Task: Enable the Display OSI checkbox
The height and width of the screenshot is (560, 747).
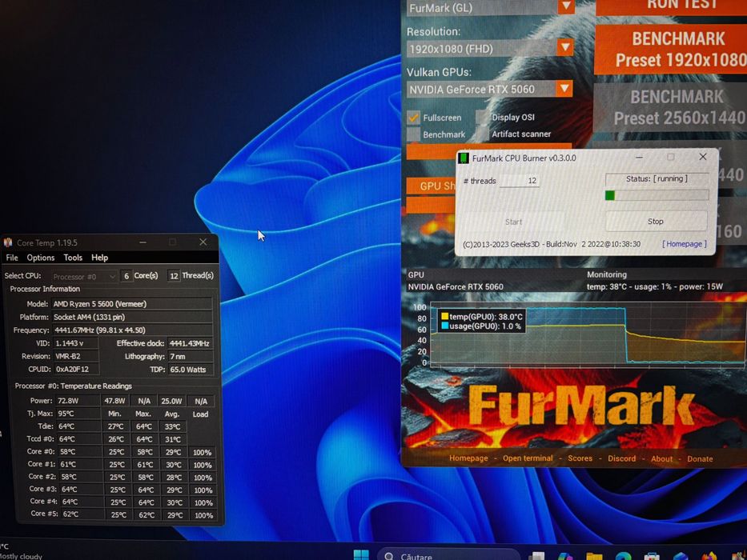Action: (482, 117)
